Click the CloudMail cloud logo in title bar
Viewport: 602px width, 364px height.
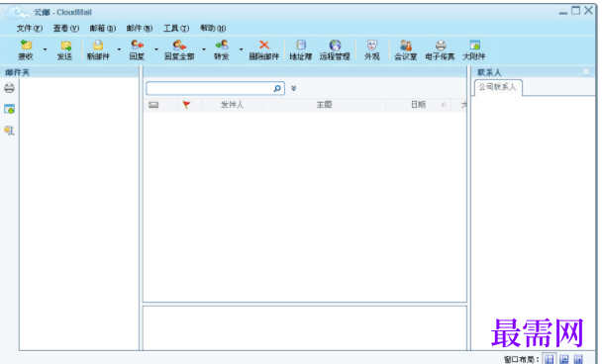pos(17,13)
